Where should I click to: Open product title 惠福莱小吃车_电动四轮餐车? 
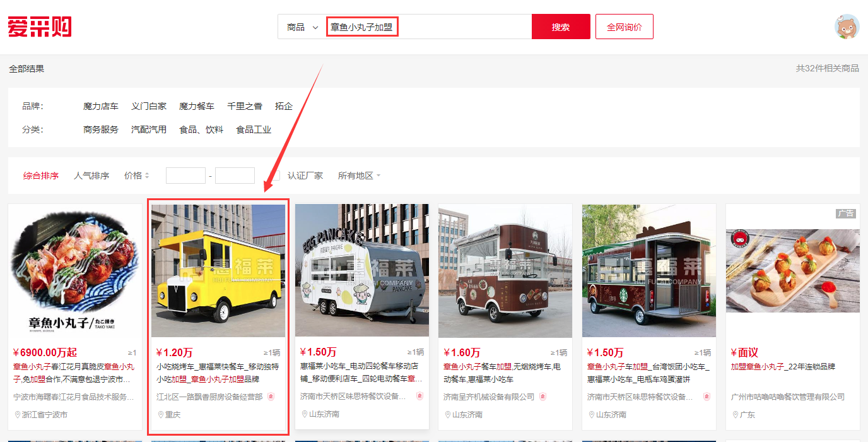click(361, 373)
